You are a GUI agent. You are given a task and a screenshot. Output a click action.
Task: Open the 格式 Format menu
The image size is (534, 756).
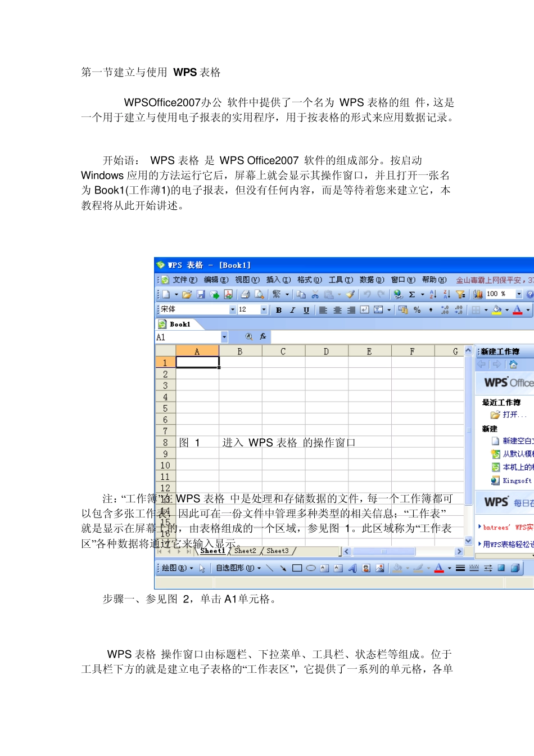[310, 280]
